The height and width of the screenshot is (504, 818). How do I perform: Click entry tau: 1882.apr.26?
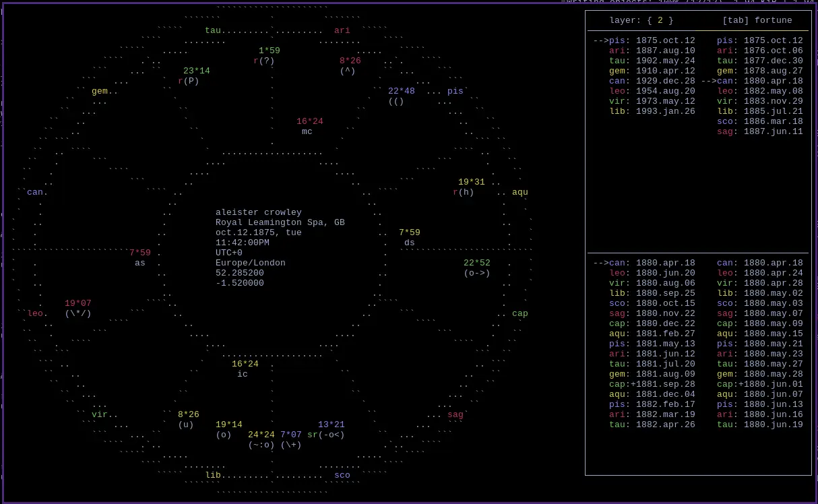pos(652,424)
